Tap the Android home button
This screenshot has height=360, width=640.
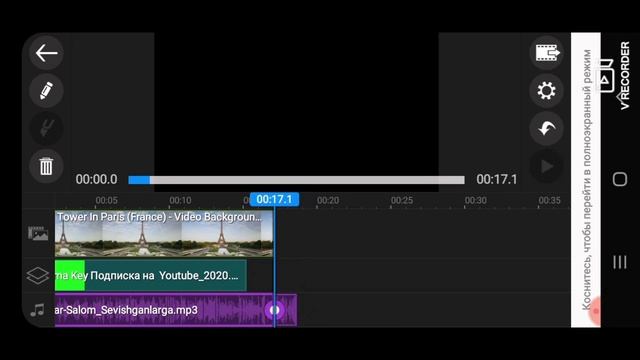(x=620, y=179)
